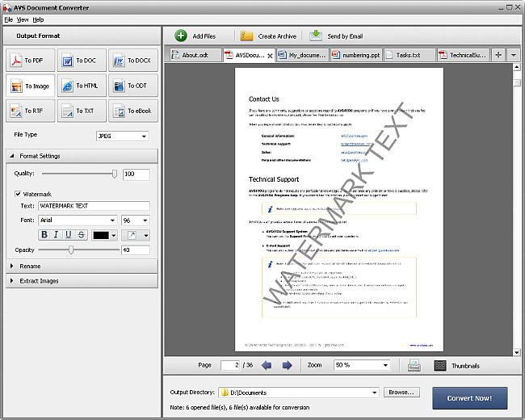The width and height of the screenshot is (525, 420).
Task: Expand the Extract Images section
Action: [82, 280]
